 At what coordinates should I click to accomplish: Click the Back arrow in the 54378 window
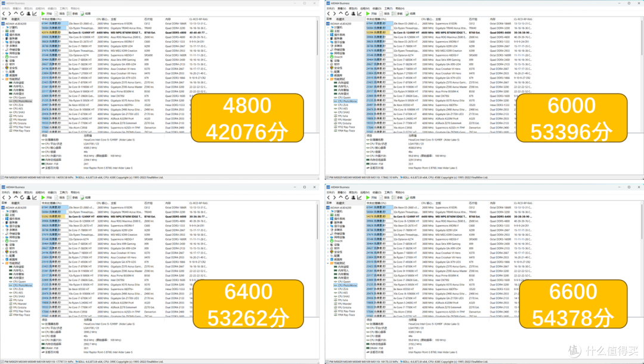click(329, 197)
